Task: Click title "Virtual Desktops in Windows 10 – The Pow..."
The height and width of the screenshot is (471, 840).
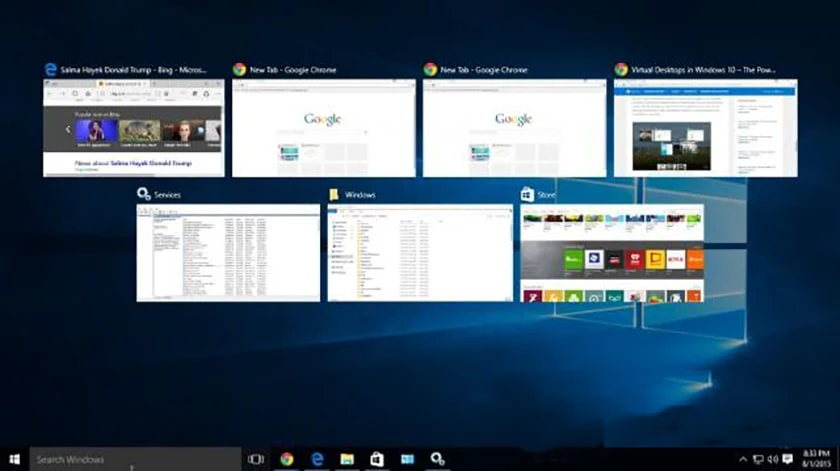Action: 703,70
